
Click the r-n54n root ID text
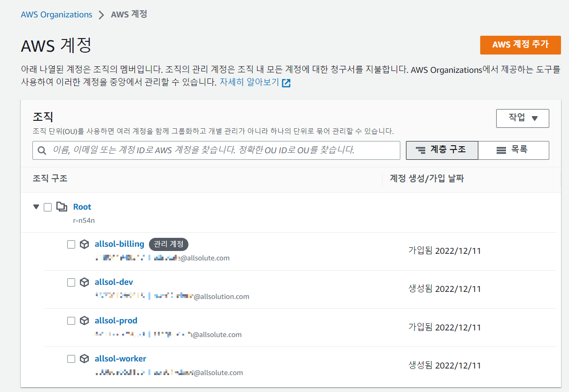(84, 220)
